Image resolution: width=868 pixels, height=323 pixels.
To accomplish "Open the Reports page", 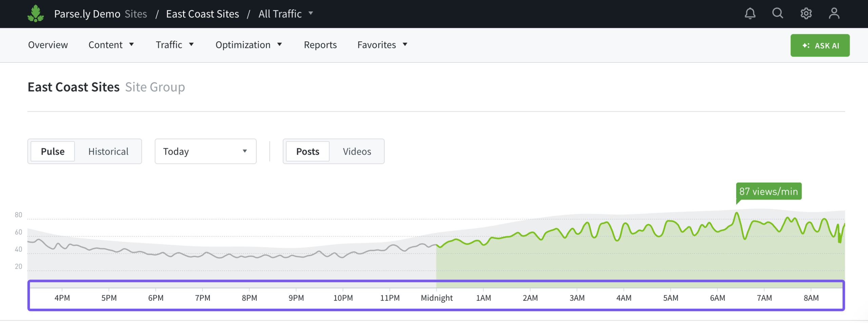I will coord(320,45).
